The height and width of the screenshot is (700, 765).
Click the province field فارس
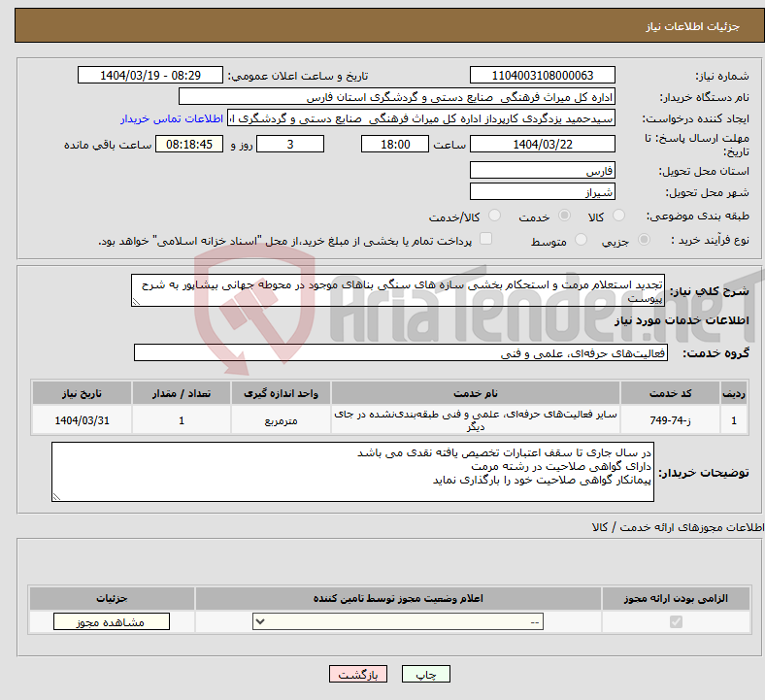pyautogui.click(x=542, y=170)
